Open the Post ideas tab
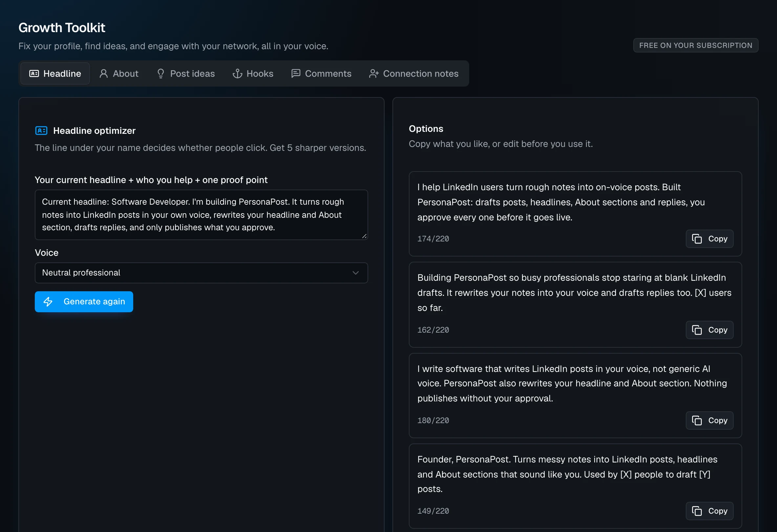Image resolution: width=777 pixels, height=532 pixels. 186,73
